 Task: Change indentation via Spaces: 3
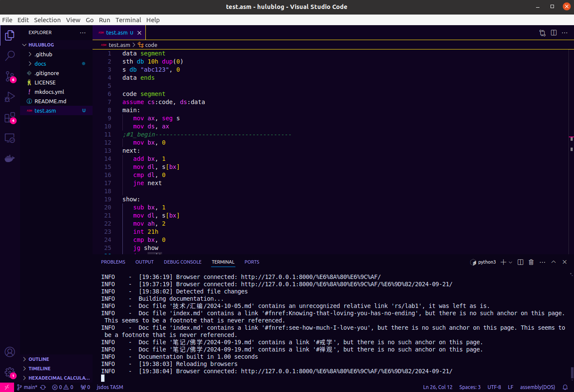(470, 387)
